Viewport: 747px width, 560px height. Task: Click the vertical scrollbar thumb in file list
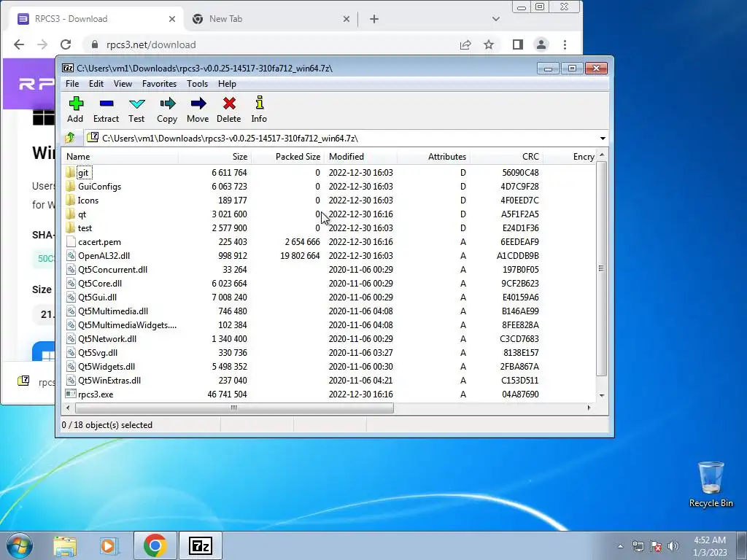point(602,268)
